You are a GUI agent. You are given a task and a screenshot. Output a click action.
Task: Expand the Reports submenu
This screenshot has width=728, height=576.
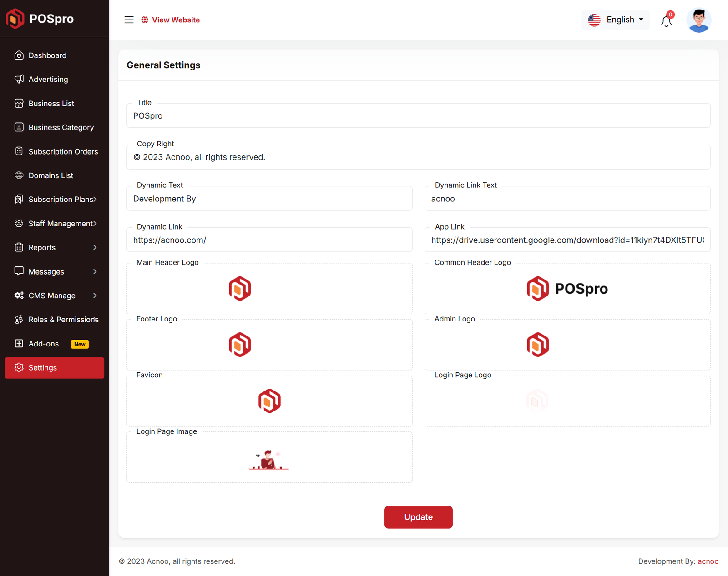55,247
